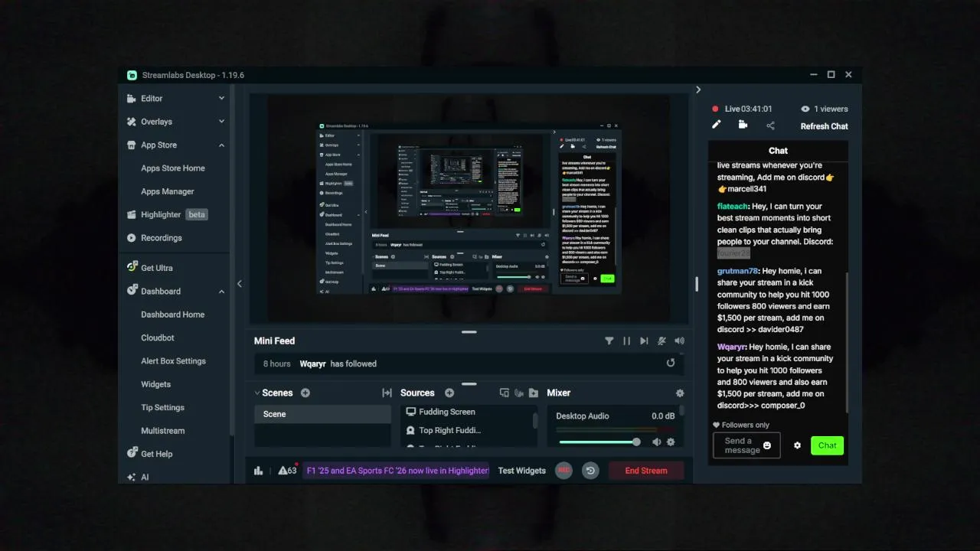Click the Highlighter icon in sidebar
The width and height of the screenshot is (980, 551).
click(x=132, y=215)
